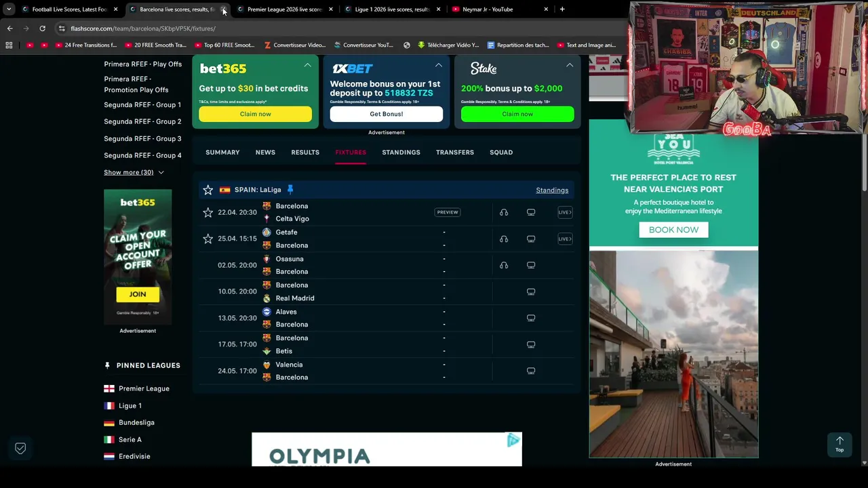
Task: Open Bundesliga pinned league
Action: pos(136,422)
